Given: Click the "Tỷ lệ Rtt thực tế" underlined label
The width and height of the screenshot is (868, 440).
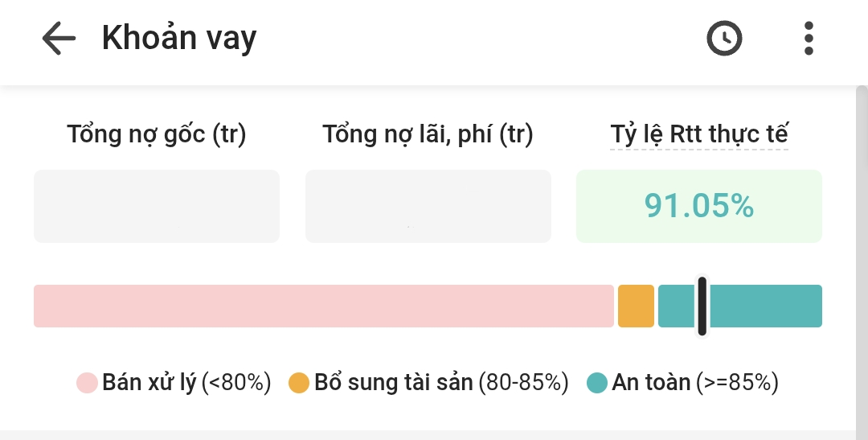Looking at the screenshot, I should (699, 134).
